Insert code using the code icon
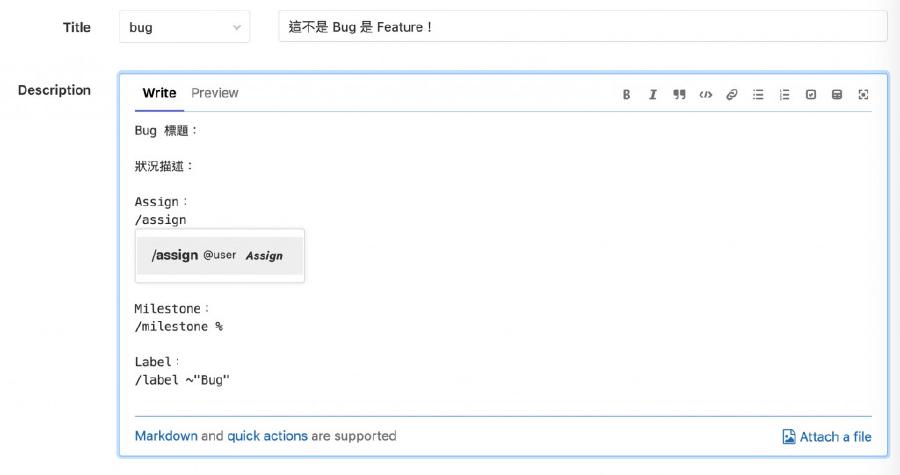The image size is (900, 475). [x=705, y=95]
